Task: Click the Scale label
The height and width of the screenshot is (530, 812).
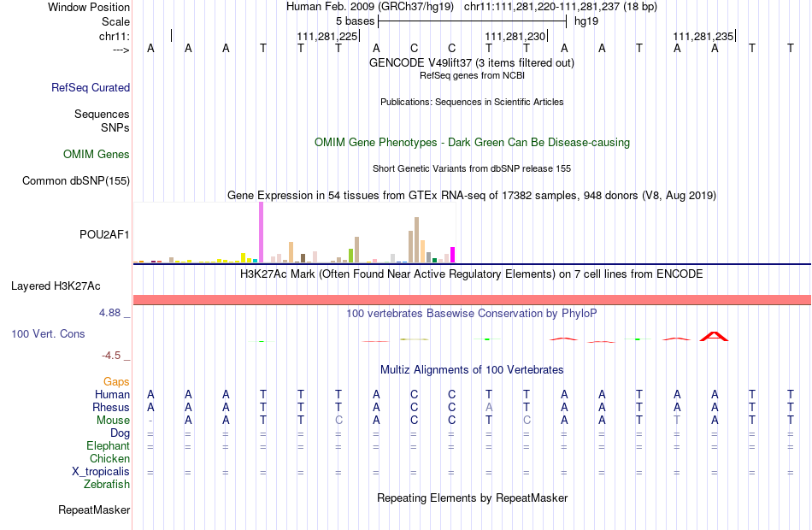Action: click(x=116, y=21)
